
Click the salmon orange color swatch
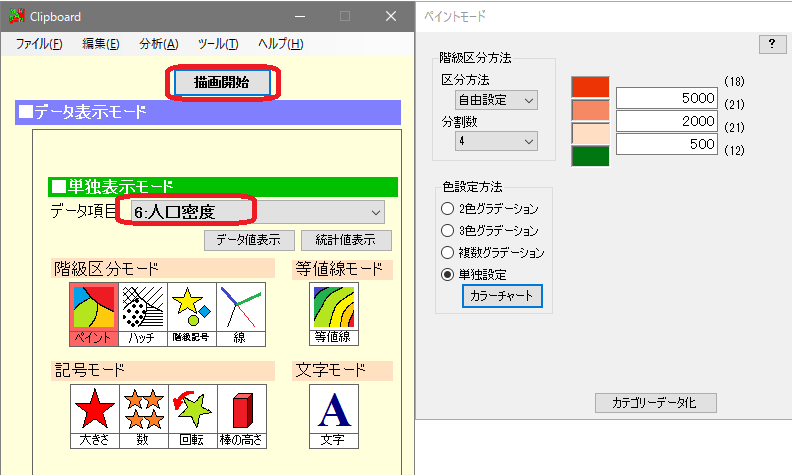point(590,110)
